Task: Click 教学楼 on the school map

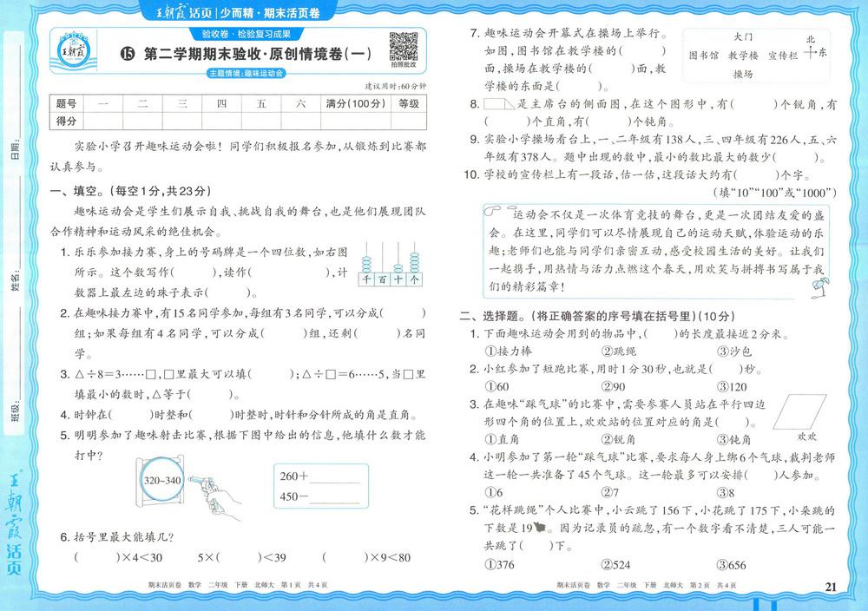Action: coord(743,56)
